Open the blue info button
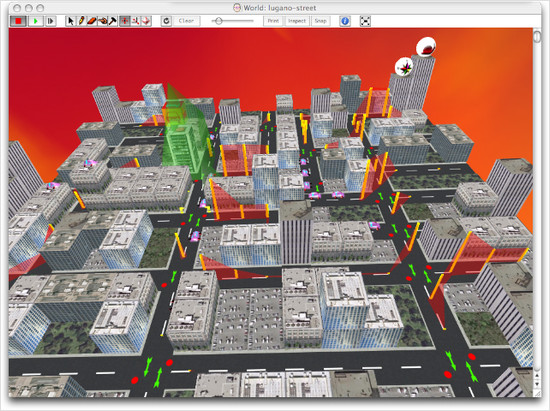The image size is (550, 411). coord(345,21)
